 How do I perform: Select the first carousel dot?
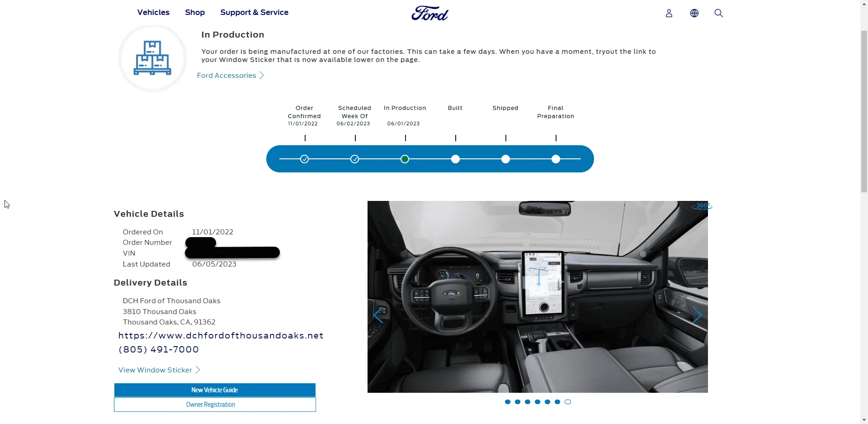(x=508, y=402)
